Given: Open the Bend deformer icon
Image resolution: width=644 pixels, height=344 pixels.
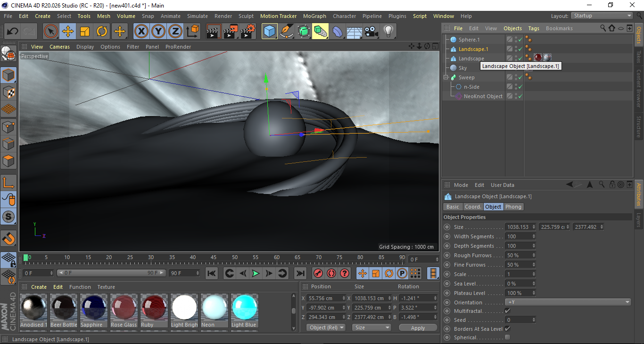Looking at the screenshot, I should (338, 32).
